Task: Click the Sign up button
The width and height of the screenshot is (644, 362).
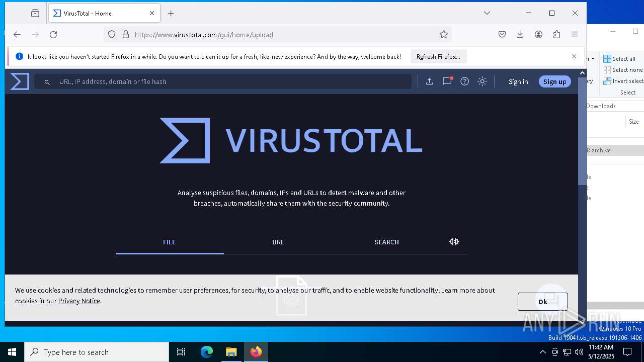Action: pos(555,81)
